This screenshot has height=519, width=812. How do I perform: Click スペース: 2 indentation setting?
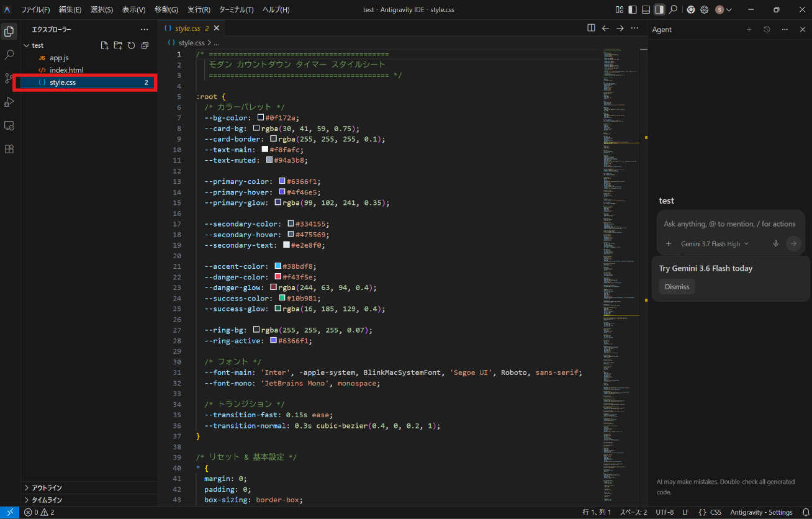click(633, 512)
